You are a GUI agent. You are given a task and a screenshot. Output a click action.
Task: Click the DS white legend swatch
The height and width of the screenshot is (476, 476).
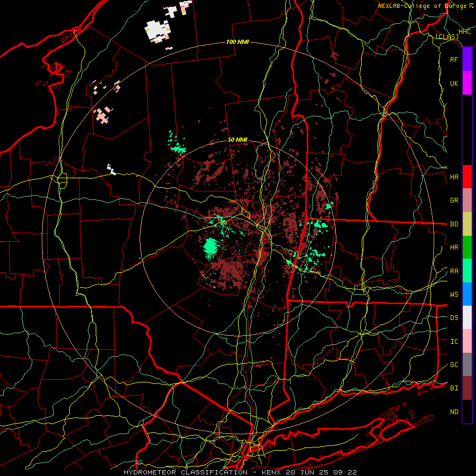tap(467, 317)
